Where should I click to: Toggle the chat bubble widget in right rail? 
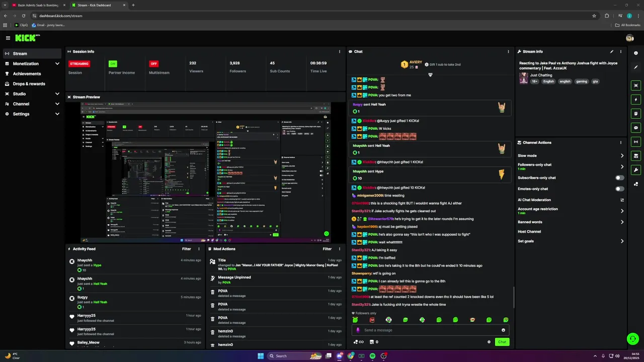[636, 128]
